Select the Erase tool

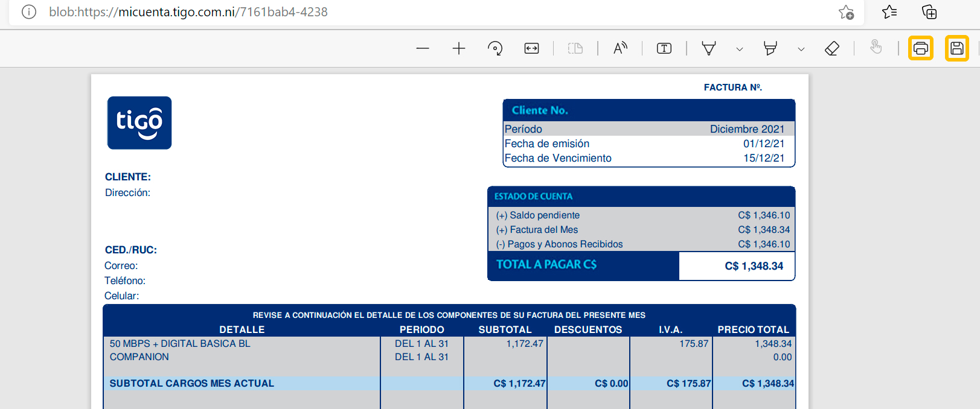tap(832, 48)
